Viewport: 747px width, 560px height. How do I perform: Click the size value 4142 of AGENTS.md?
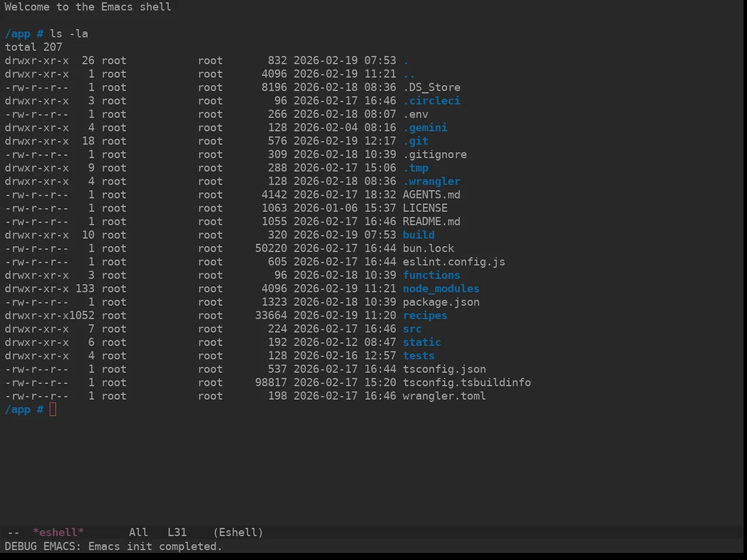coord(274,195)
